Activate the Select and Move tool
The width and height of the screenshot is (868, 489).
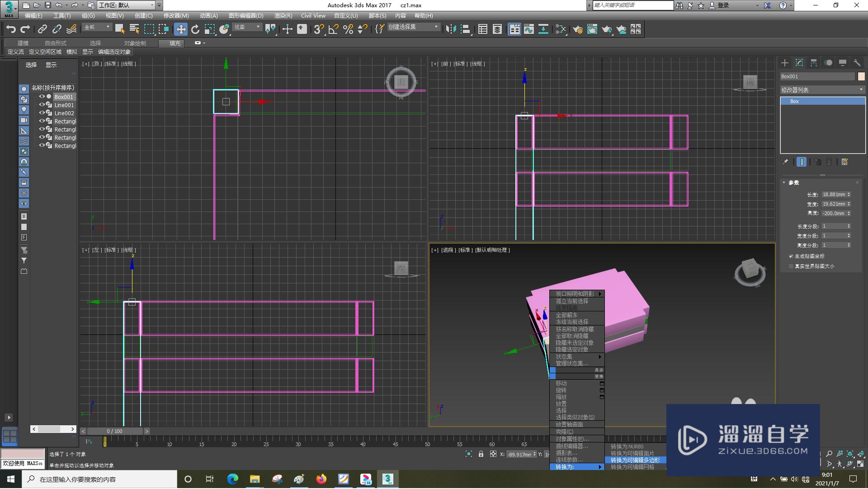[181, 29]
